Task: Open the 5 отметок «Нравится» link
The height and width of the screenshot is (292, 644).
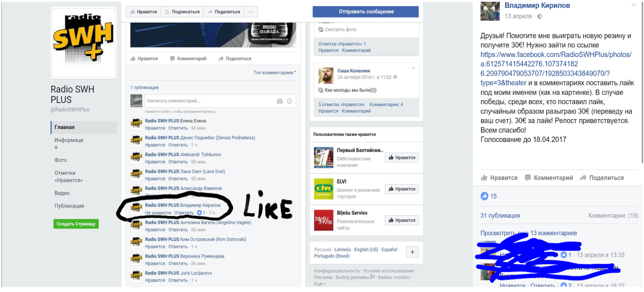Action: (341, 105)
